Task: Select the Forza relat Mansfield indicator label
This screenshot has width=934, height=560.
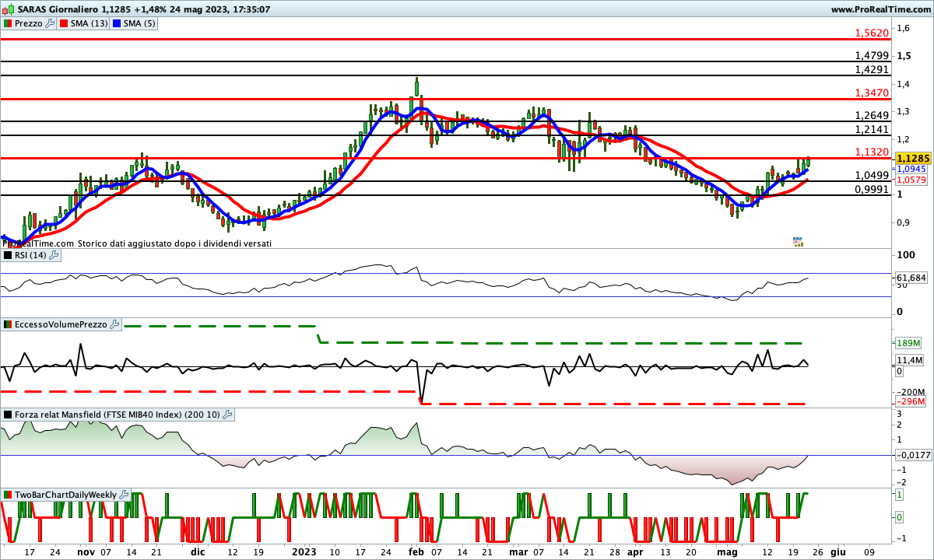Action: (x=118, y=415)
